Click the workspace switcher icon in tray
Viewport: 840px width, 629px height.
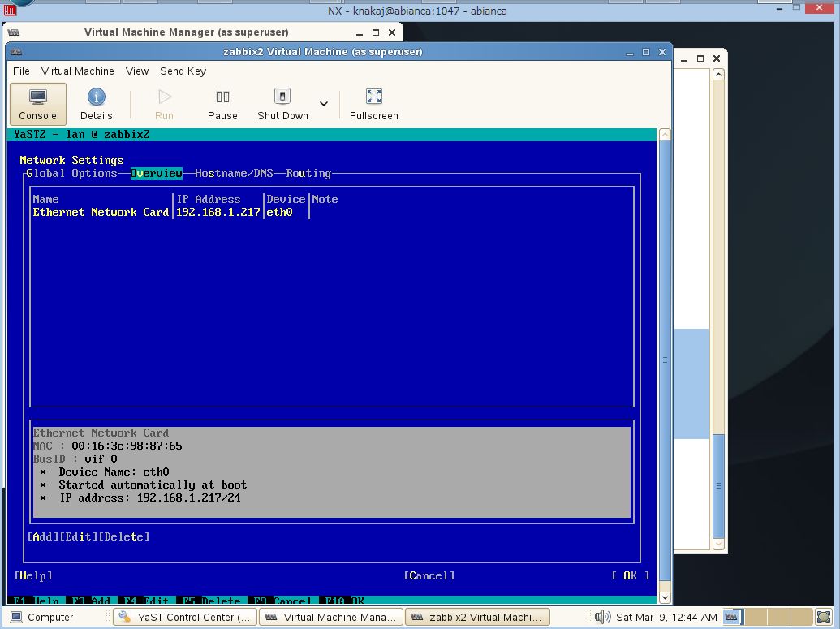click(x=731, y=617)
